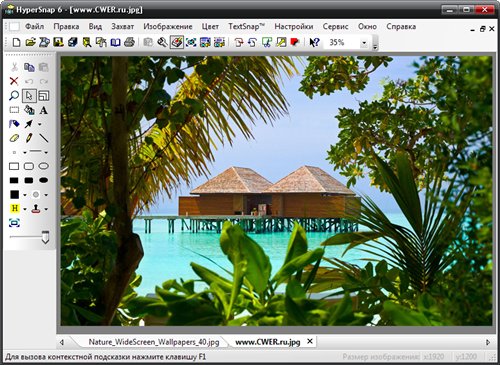Select the color picker tool

point(14,124)
